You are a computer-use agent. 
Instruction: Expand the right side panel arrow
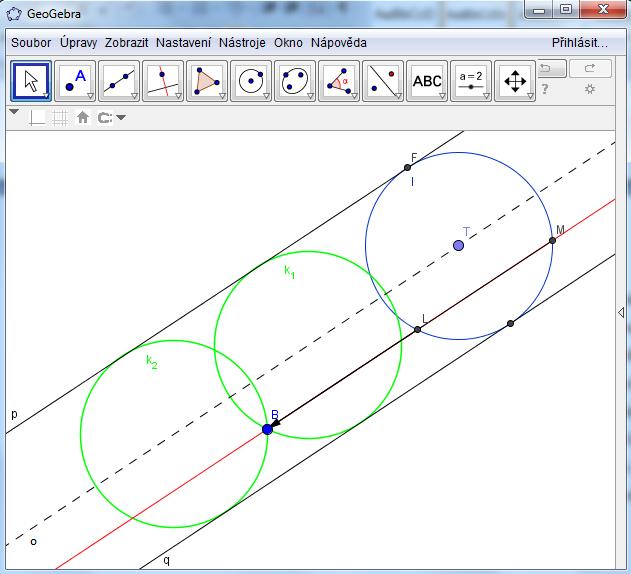(x=621, y=312)
